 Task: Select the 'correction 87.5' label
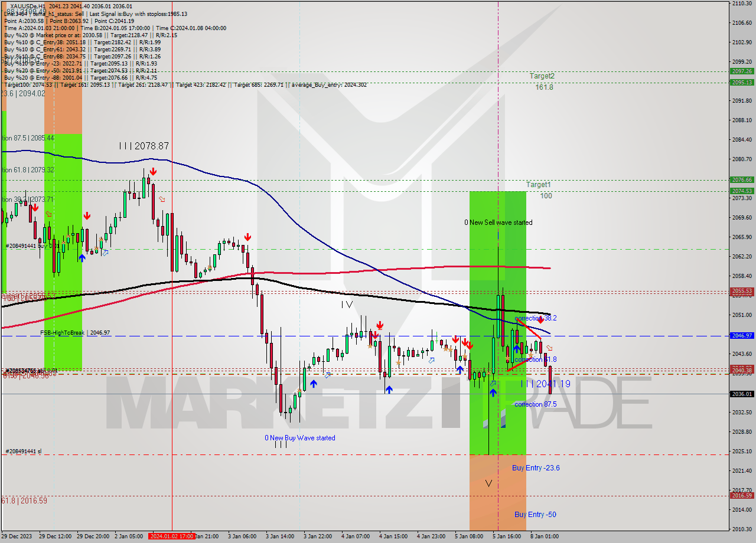(x=535, y=404)
